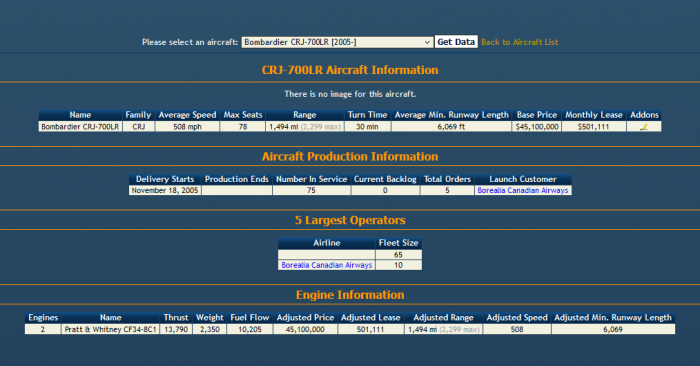Click the Adjusted Price value 45,100,000

tap(305, 329)
